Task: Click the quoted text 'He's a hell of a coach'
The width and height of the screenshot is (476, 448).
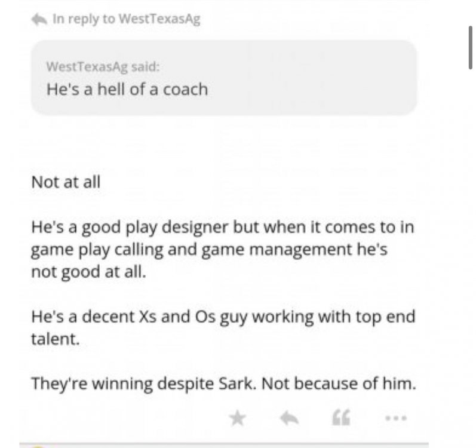Action: (127, 90)
